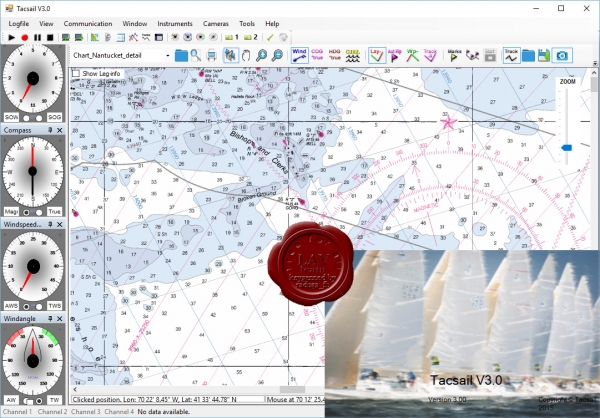Viewport: 600px width, 418px height.
Task: Toggle the COG true overlay
Action: click(317, 55)
